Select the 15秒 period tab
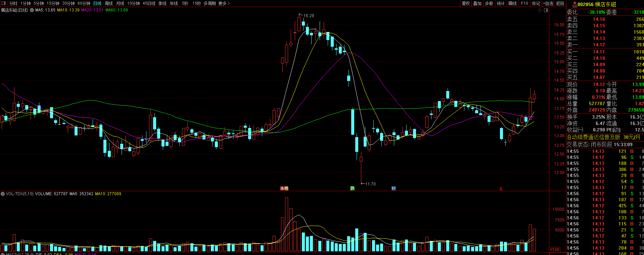644x255 pixels. click(196, 3)
